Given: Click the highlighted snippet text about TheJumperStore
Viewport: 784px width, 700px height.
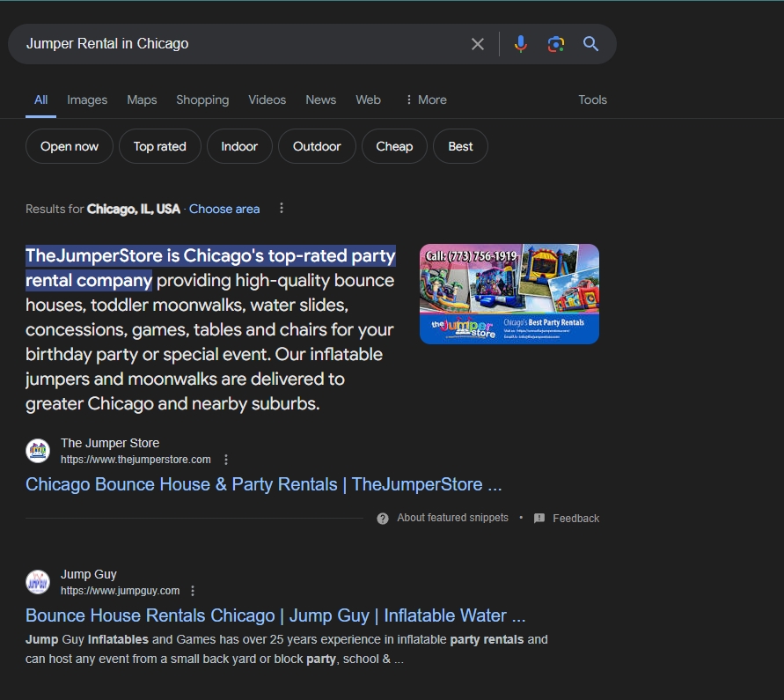Looking at the screenshot, I should (210, 268).
